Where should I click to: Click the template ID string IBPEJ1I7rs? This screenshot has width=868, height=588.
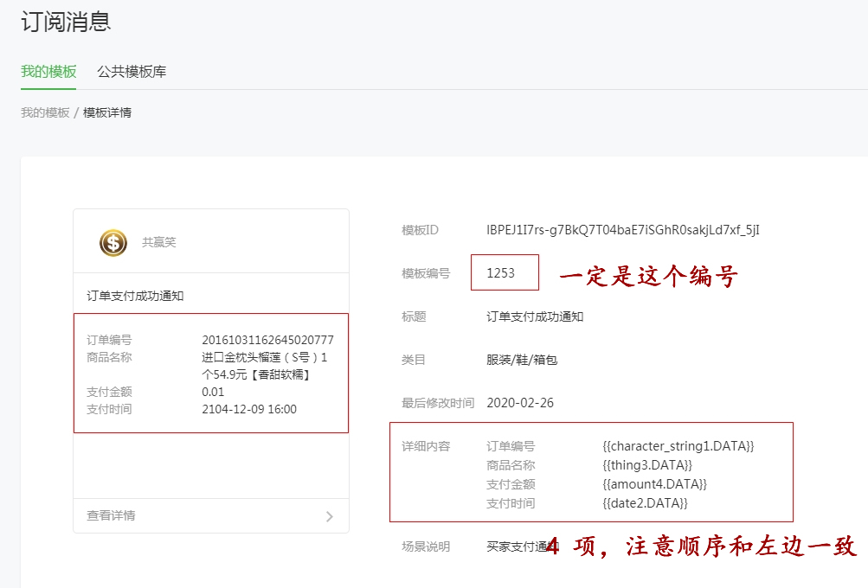point(623,230)
